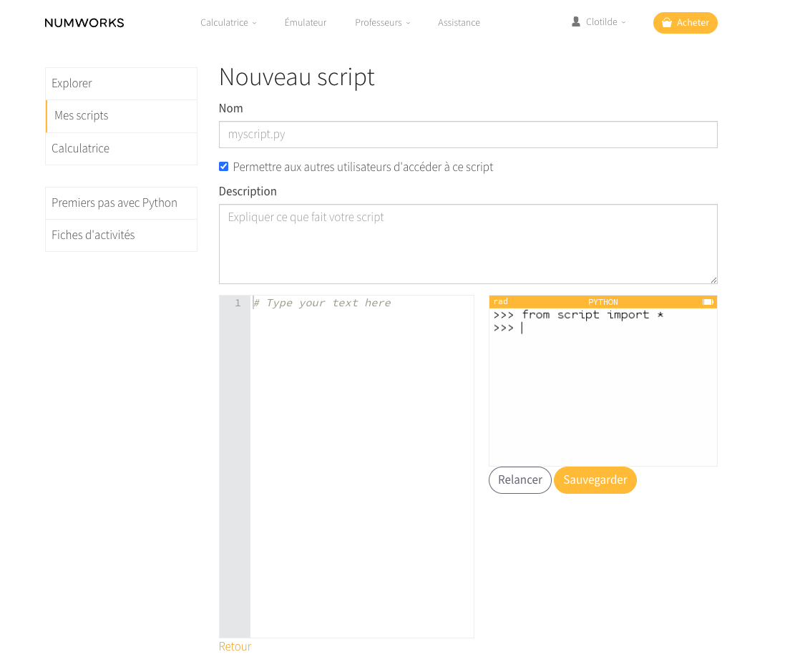Expand the Calculatrice navigation dropdown
Screen dimensions: 795x672
point(228,22)
